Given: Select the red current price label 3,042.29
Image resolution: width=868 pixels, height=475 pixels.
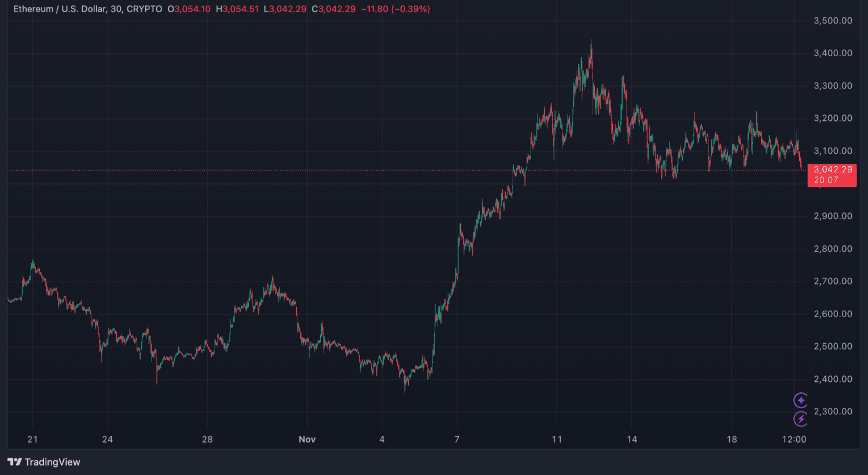Looking at the screenshot, I should pos(832,170).
